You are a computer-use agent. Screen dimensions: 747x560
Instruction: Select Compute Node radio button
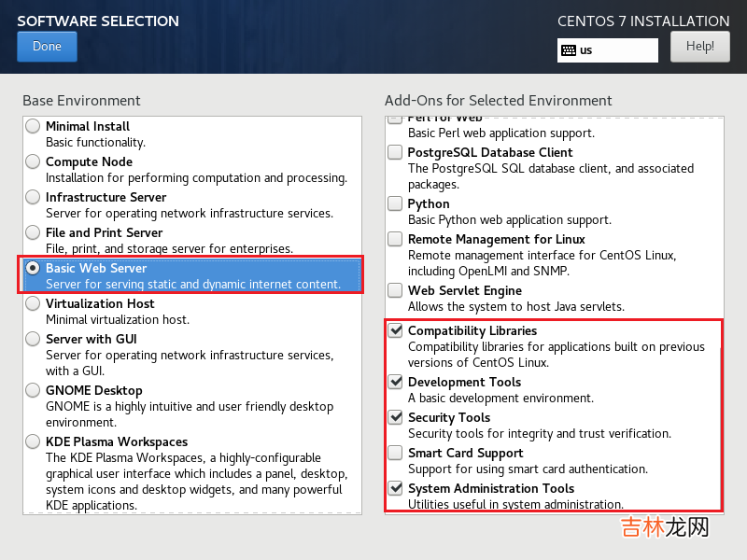coord(34,161)
